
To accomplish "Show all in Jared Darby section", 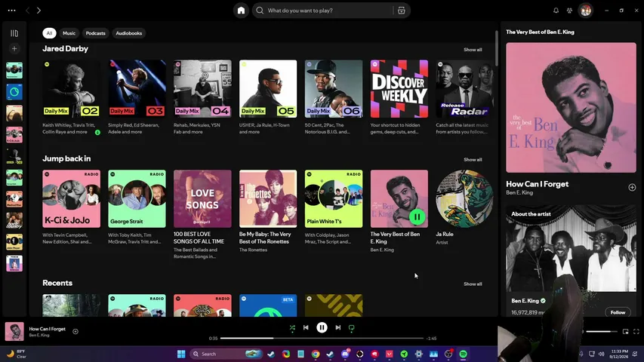I will 473,50.
